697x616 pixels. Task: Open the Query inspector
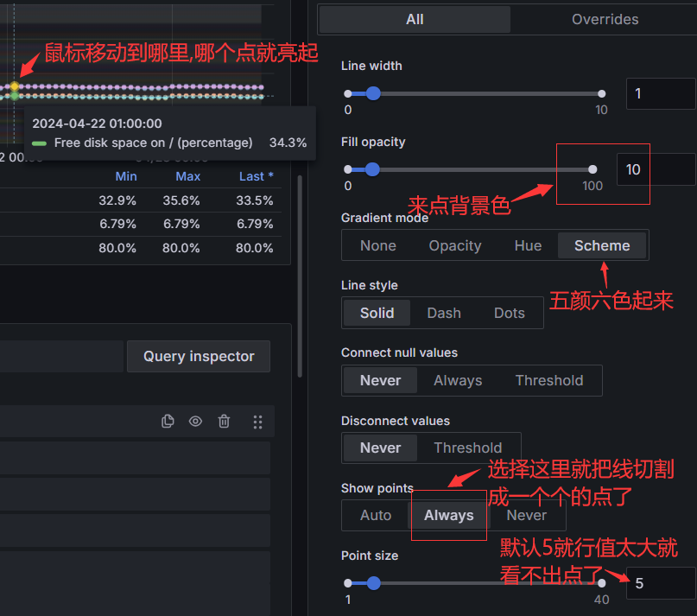tap(199, 356)
